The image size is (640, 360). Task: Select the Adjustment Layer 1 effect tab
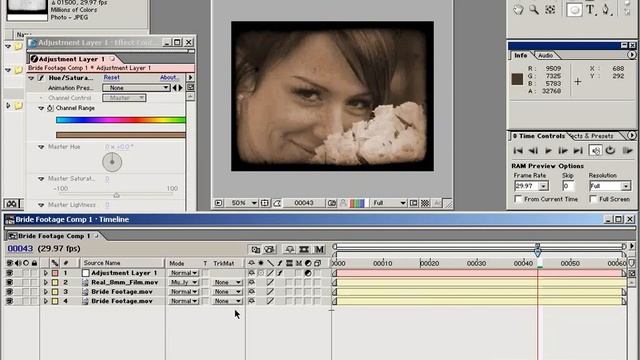point(71,59)
